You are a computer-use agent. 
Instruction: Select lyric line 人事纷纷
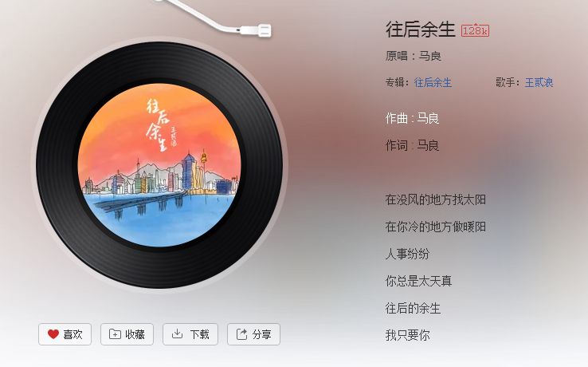[407, 254]
